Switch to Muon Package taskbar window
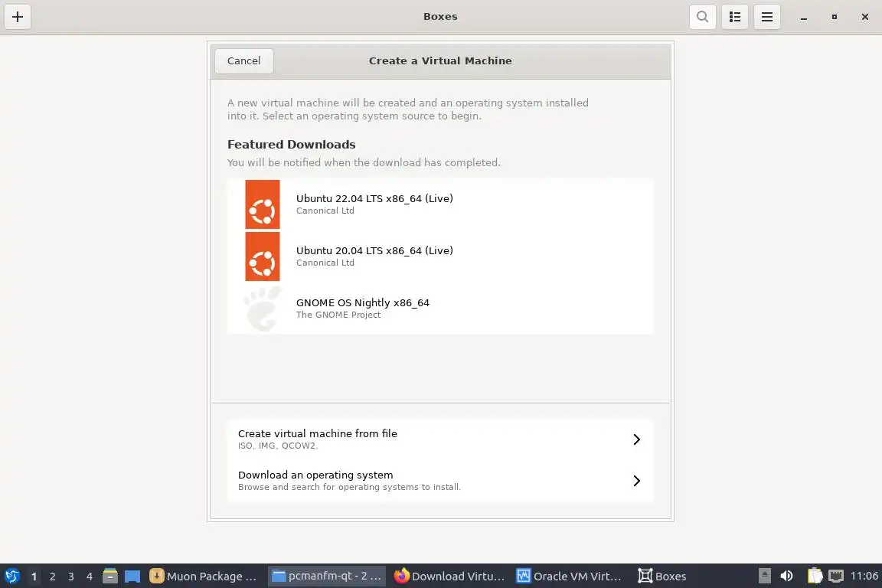The image size is (882, 588). [x=204, y=577]
